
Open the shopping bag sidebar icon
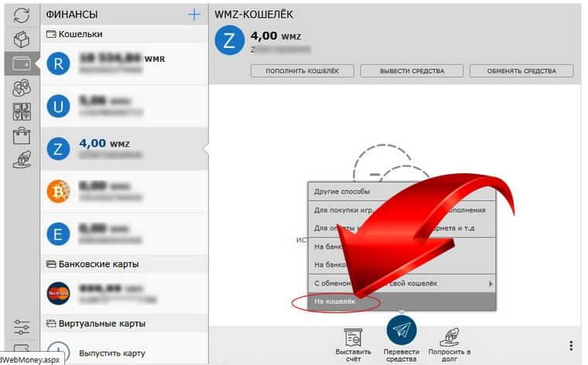pyautogui.click(x=22, y=135)
